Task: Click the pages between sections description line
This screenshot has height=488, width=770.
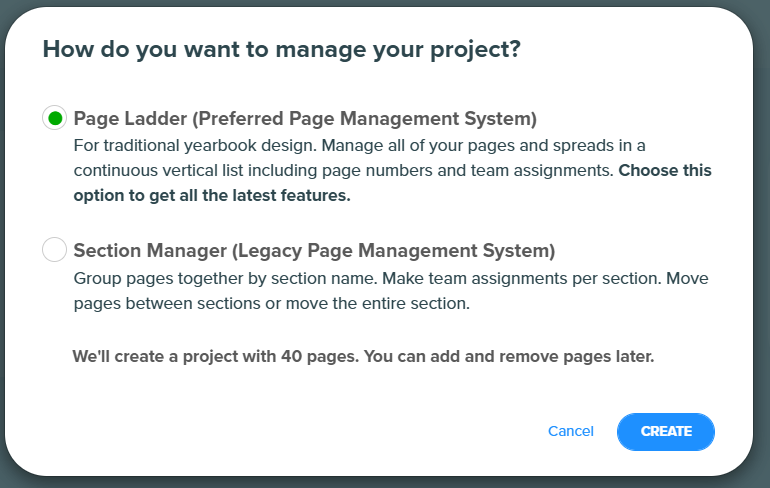Action: pos(272,303)
